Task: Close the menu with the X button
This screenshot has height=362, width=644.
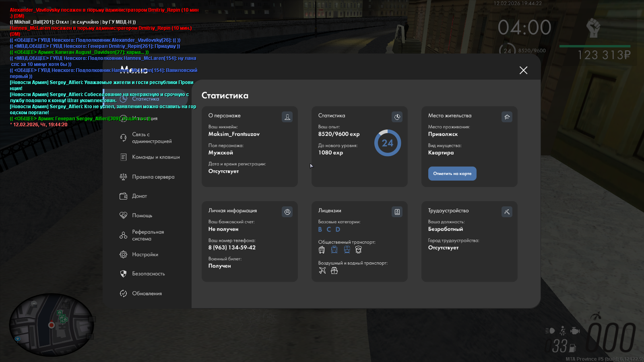Action: [x=523, y=70]
